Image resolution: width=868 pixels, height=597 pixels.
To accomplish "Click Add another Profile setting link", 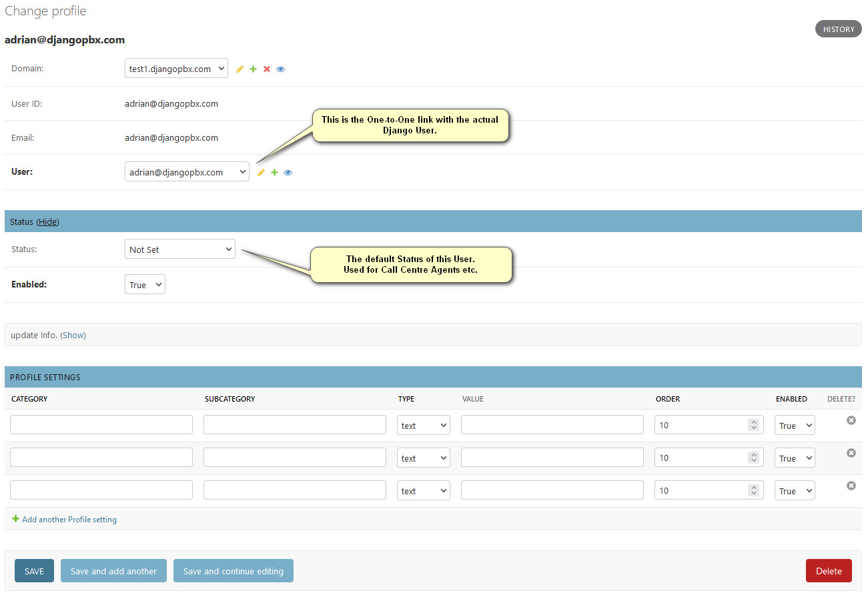I will [69, 519].
